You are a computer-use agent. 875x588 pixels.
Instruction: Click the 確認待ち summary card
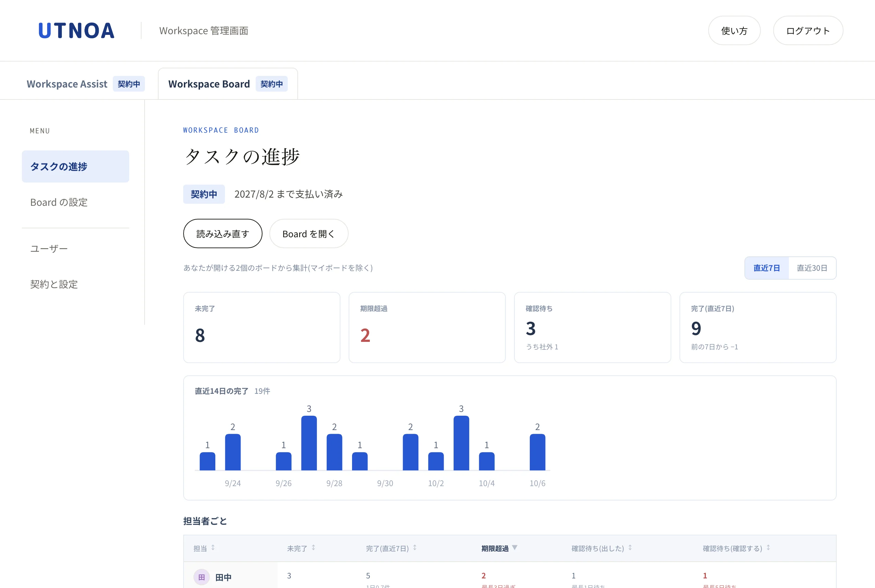(592, 328)
